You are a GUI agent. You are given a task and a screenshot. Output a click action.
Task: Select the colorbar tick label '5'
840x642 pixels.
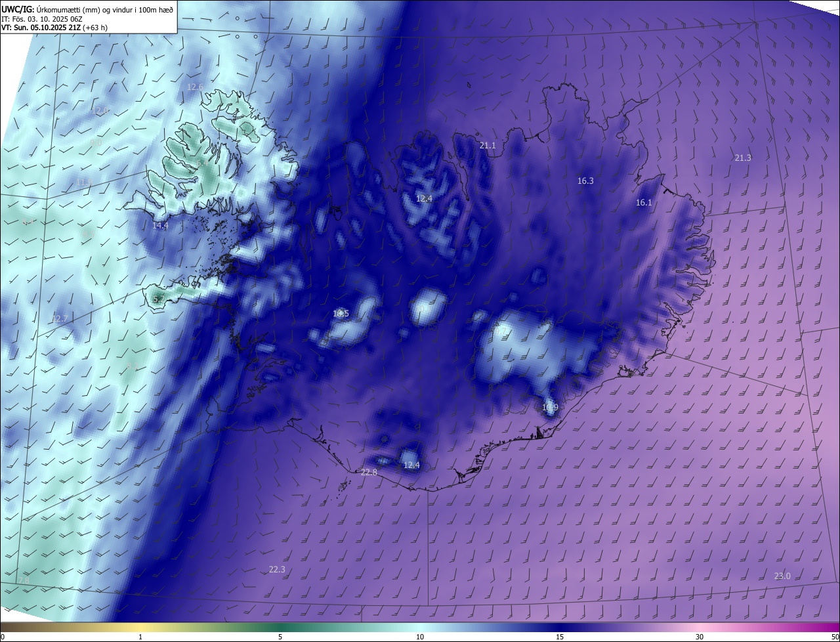[280, 637]
